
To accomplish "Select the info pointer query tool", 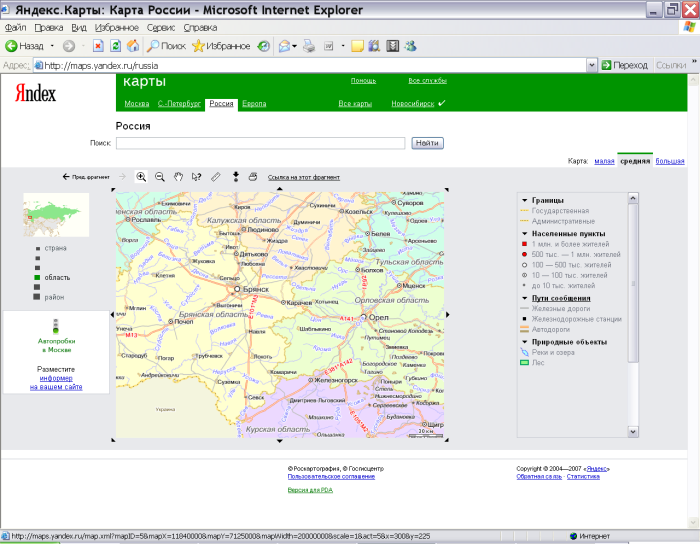I will [x=196, y=176].
